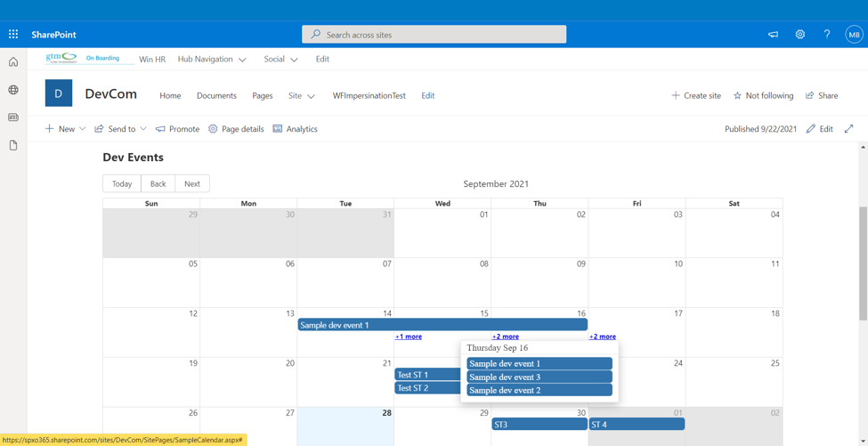The image size is (868, 446).
Task: Open the Site dropdown in navigation
Action: click(301, 96)
